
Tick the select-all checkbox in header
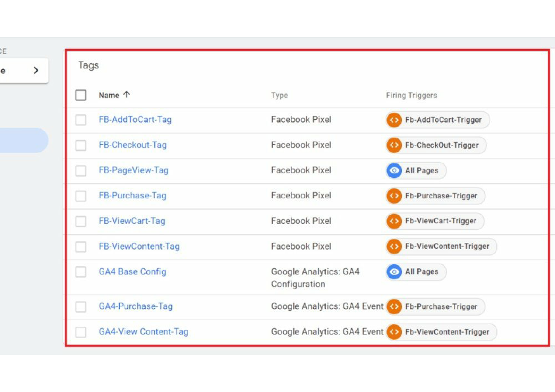tap(81, 95)
